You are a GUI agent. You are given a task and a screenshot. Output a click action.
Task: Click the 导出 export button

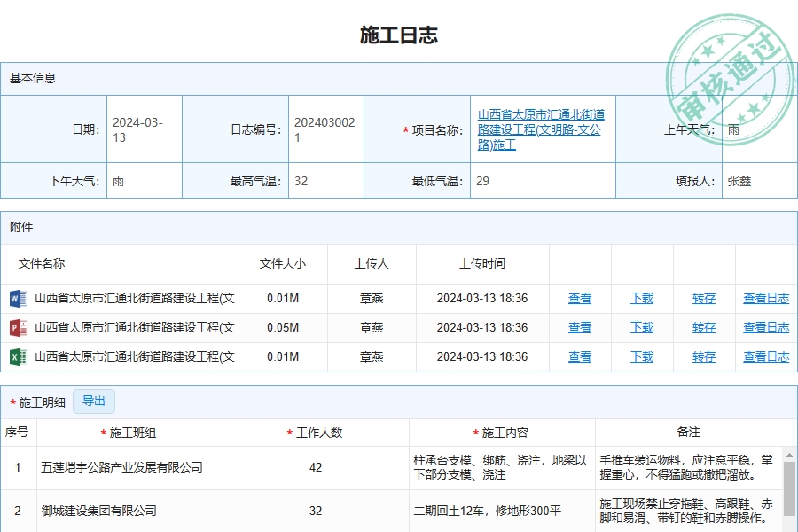click(93, 401)
